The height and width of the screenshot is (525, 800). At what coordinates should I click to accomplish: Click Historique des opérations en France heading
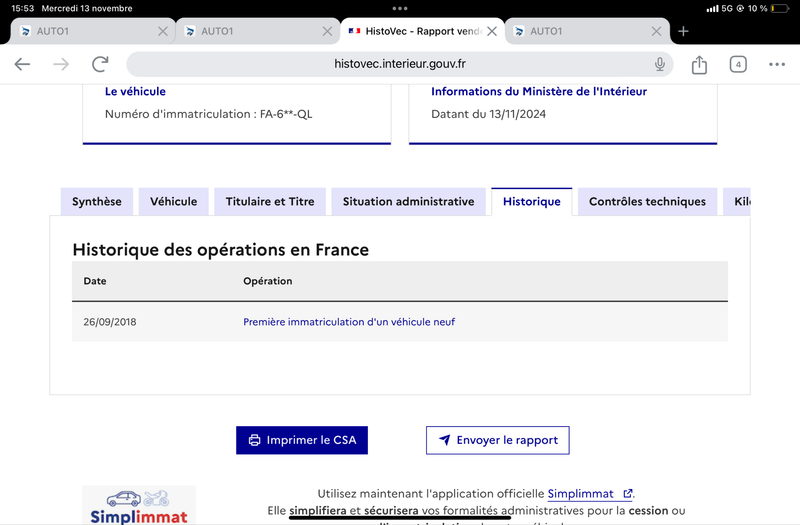tap(220, 250)
